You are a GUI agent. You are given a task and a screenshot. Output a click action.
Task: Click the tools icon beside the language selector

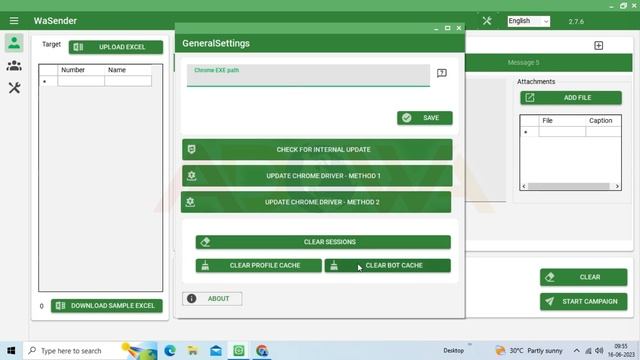487,21
